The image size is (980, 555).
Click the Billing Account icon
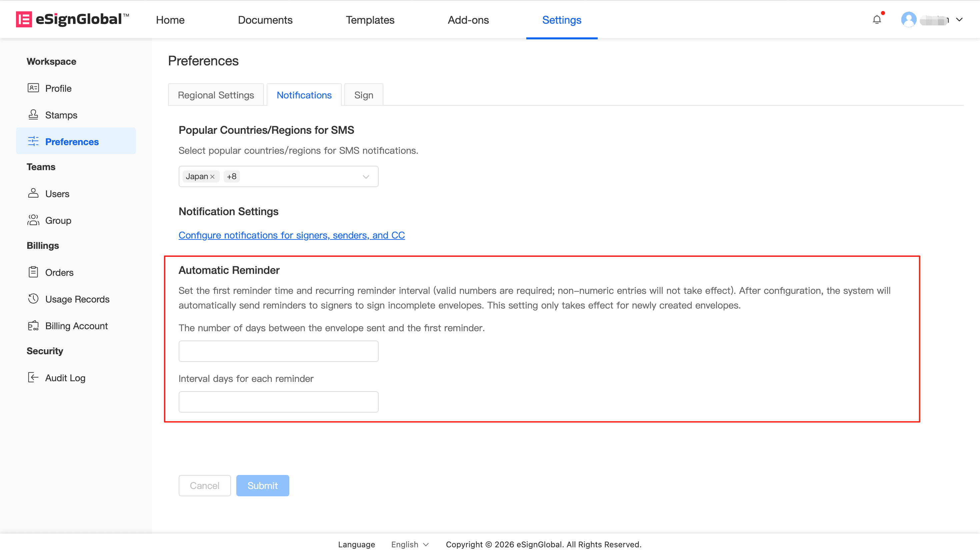point(33,326)
